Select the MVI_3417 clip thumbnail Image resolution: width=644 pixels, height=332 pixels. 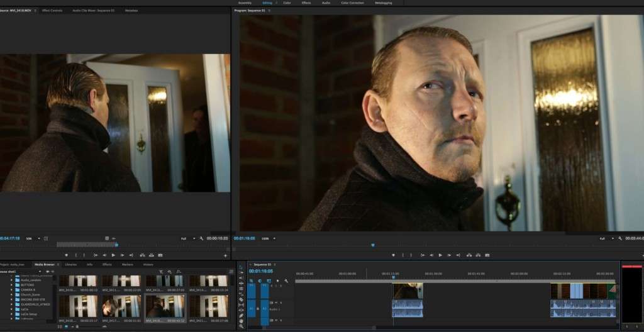point(121,306)
